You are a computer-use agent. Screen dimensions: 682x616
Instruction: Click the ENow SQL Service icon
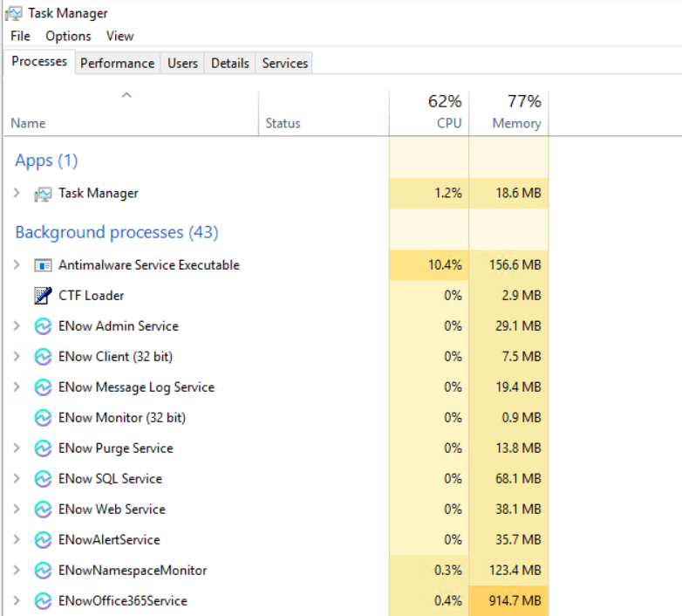point(43,478)
